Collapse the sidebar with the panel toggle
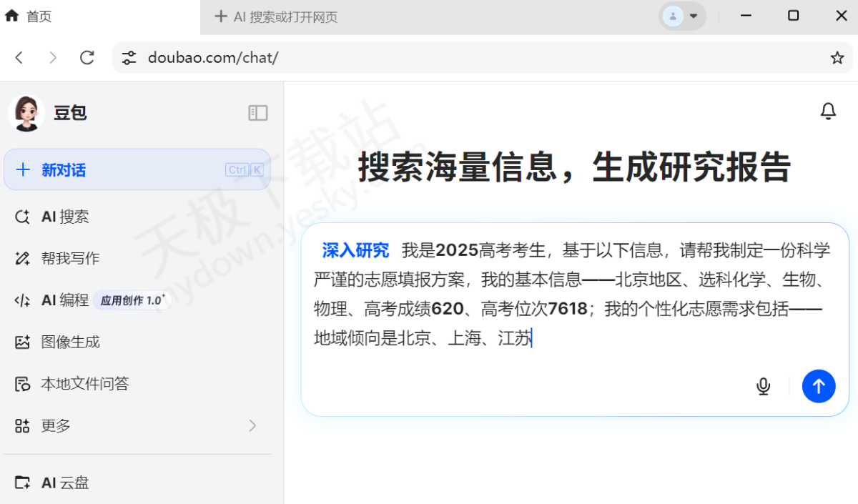Screen dimensions: 858x504 [x=257, y=113]
